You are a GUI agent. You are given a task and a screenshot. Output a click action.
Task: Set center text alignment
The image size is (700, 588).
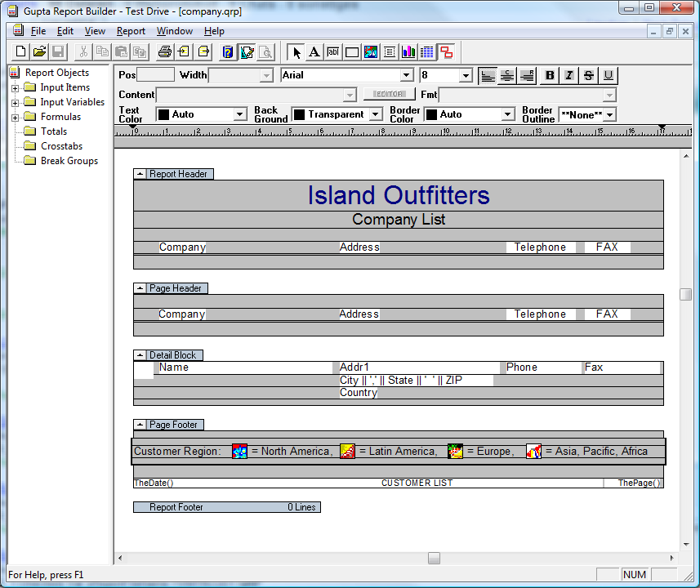[x=506, y=75]
